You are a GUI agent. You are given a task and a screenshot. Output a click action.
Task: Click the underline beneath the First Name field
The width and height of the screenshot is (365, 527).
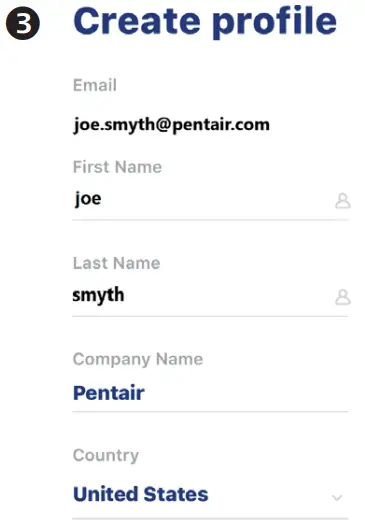click(210, 220)
